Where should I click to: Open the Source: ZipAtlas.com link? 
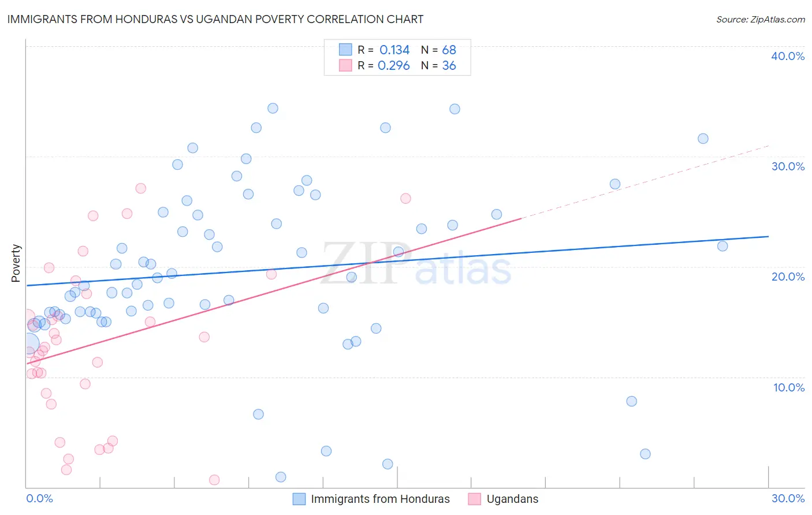(761, 19)
